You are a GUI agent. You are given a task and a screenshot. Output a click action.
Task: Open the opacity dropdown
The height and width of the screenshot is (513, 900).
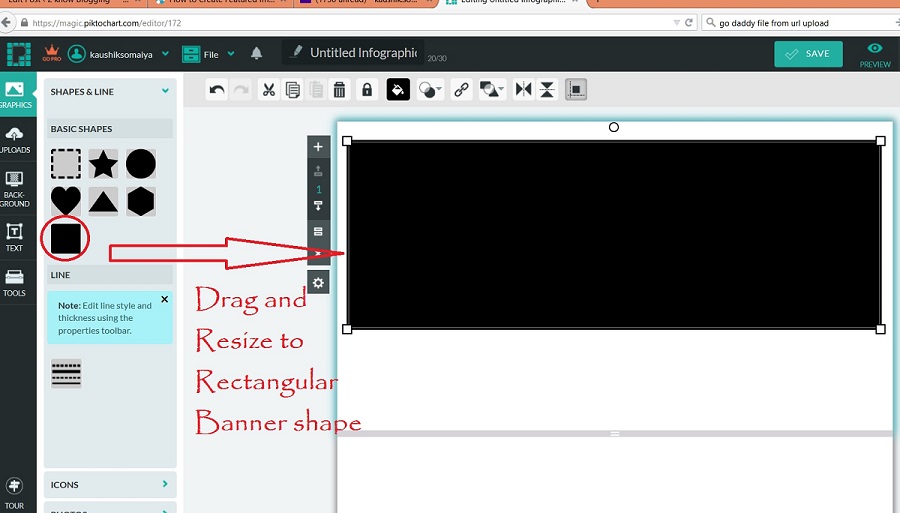[x=430, y=90]
